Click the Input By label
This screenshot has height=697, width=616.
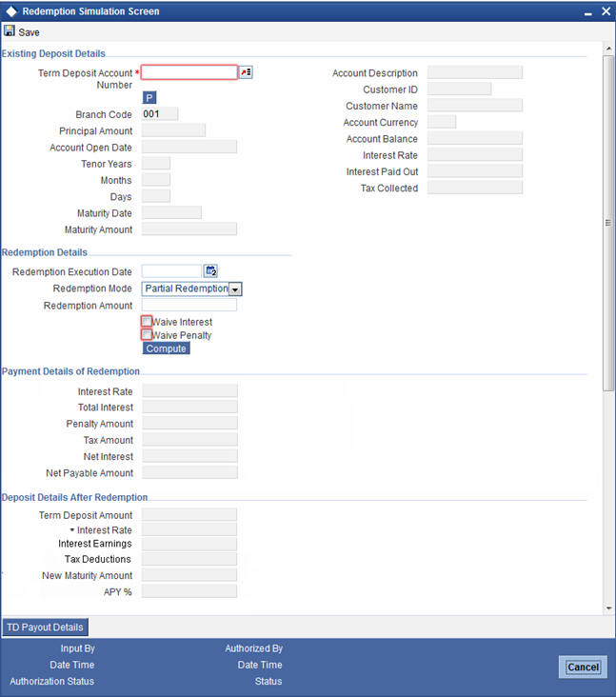coord(78,648)
